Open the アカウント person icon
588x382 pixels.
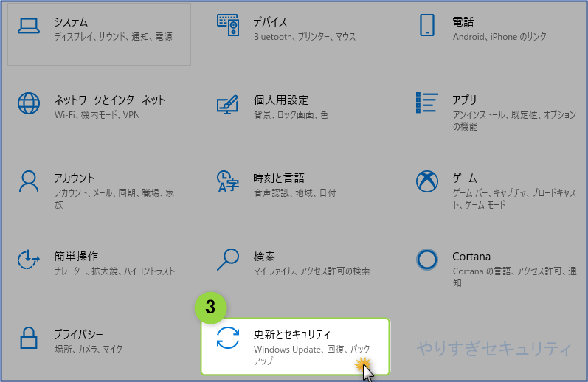click(x=29, y=182)
